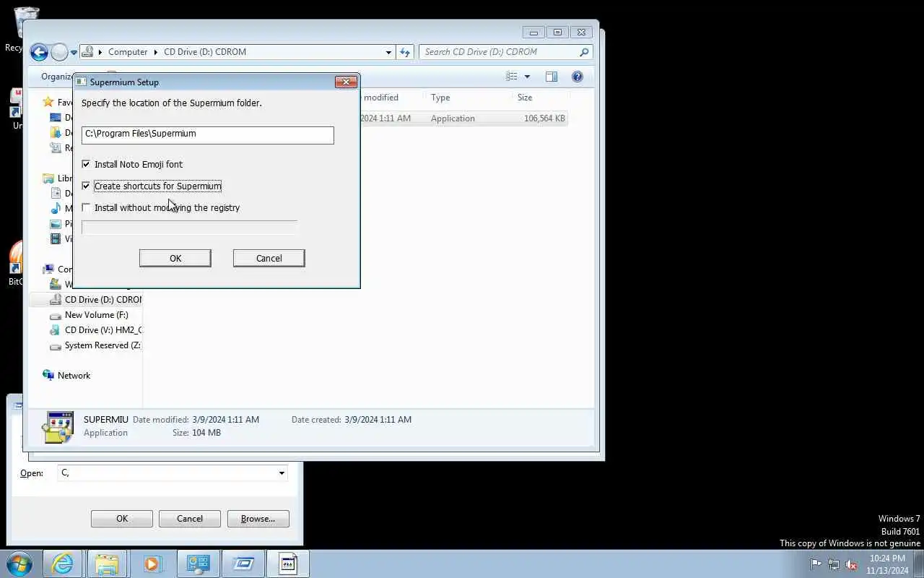Viewport: 924px width, 578px height.
Task: Click Browse... in the Run dialog
Action: pos(258,519)
